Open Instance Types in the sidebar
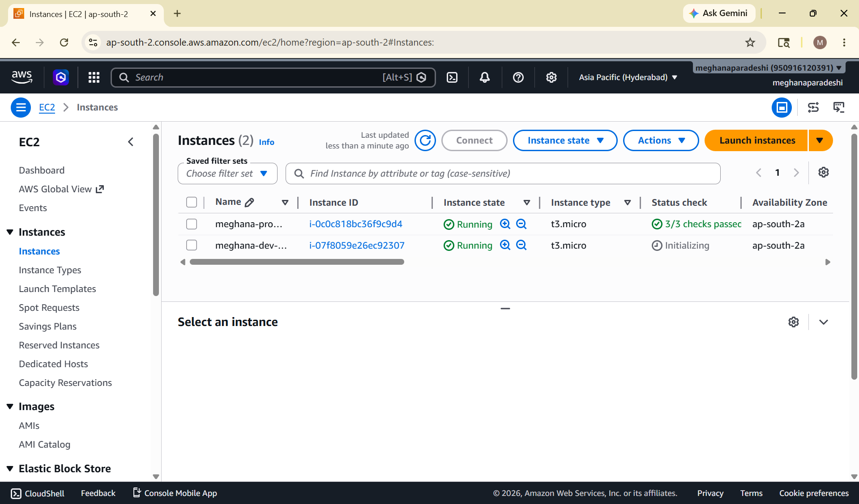 point(50,270)
